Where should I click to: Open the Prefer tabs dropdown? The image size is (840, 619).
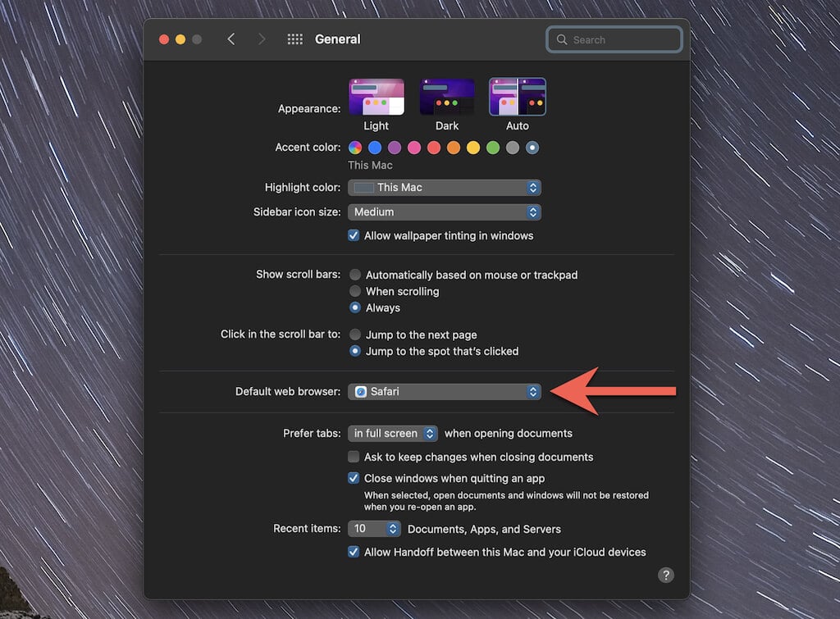[393, 433]
